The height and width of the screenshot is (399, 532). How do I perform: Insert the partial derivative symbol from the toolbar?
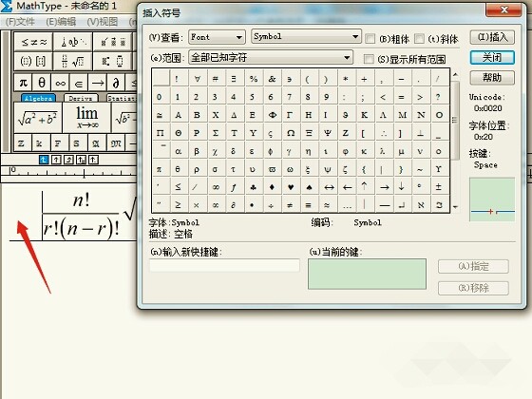click(x=116, y=83)
